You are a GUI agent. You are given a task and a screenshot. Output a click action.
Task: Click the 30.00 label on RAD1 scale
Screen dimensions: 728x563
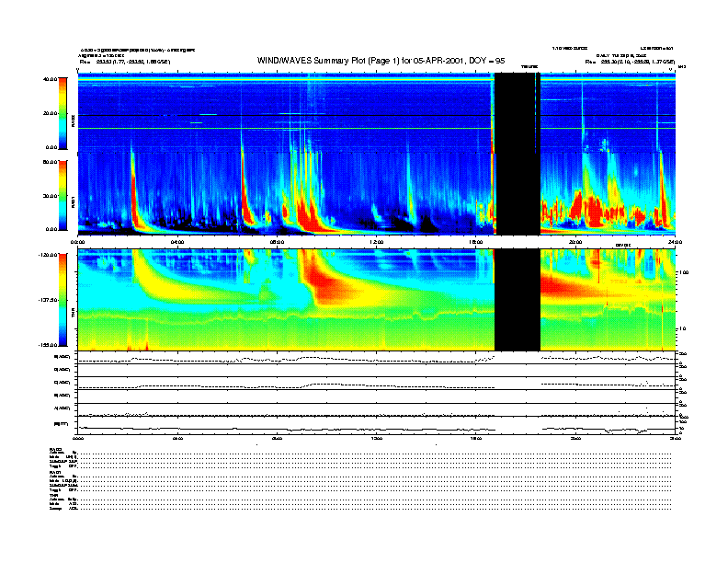(51, 196)
